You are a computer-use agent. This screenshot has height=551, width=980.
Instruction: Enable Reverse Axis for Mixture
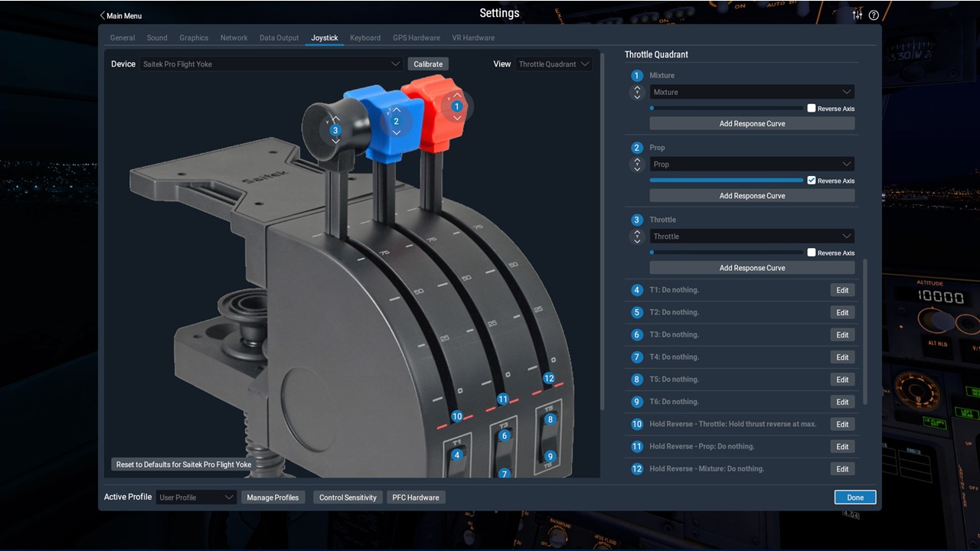coord(812,109)
